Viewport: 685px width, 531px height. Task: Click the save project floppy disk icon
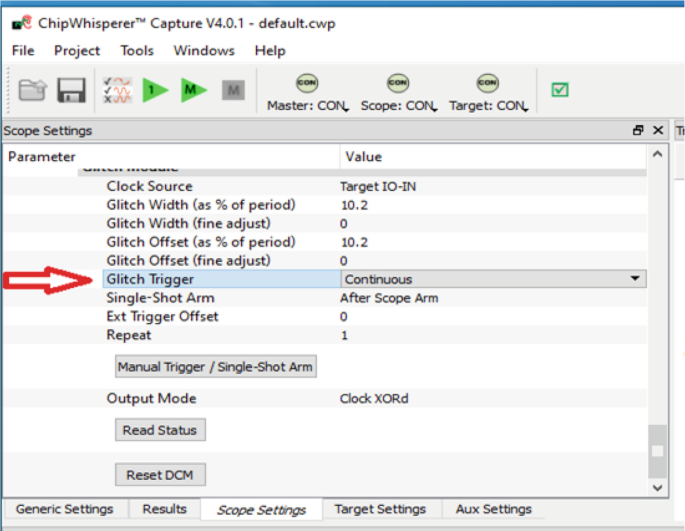[70, 91]
